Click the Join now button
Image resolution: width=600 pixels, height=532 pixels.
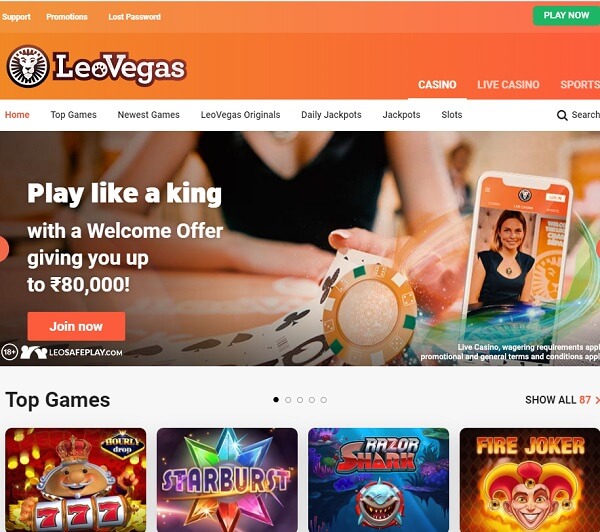(76, 326)
